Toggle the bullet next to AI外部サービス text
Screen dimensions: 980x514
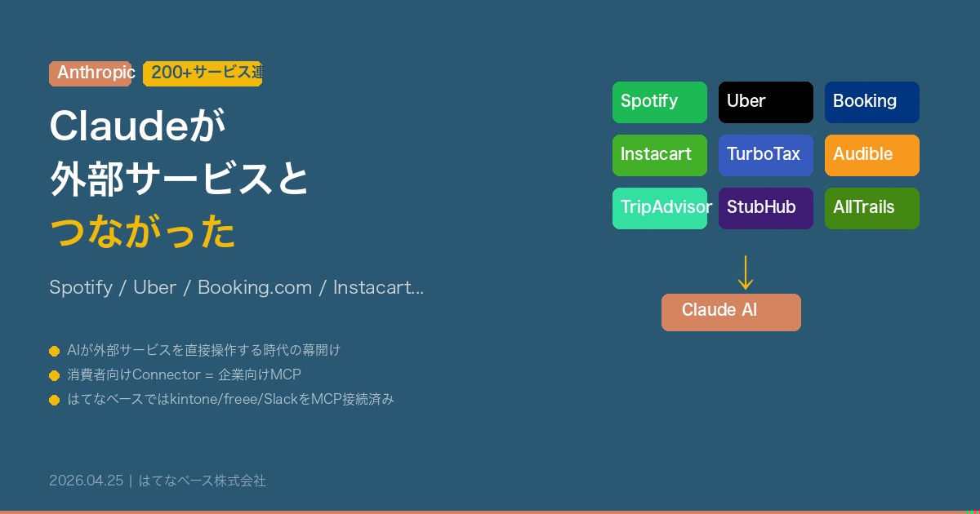tap(55, 351)
